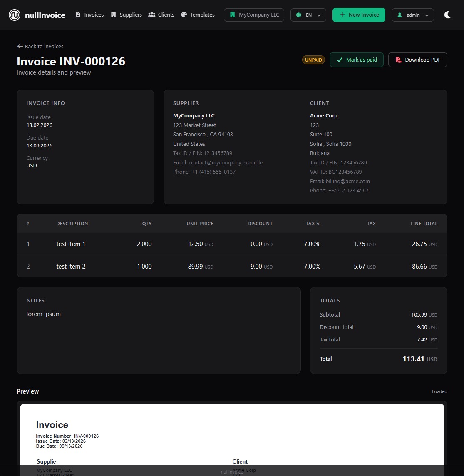Click the UNPAID status badge
This screenshot has height=476, width=464.
(x=313, y=60)
